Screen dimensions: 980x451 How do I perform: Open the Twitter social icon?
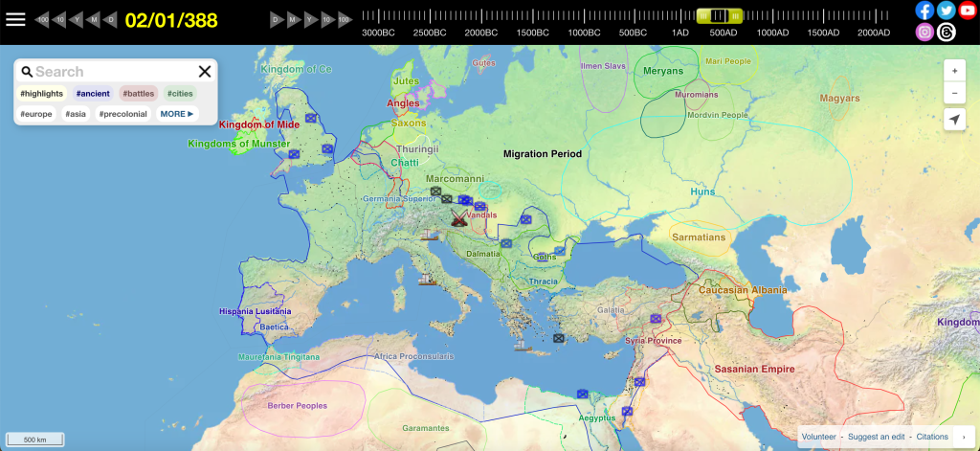(x=947, y=11)
